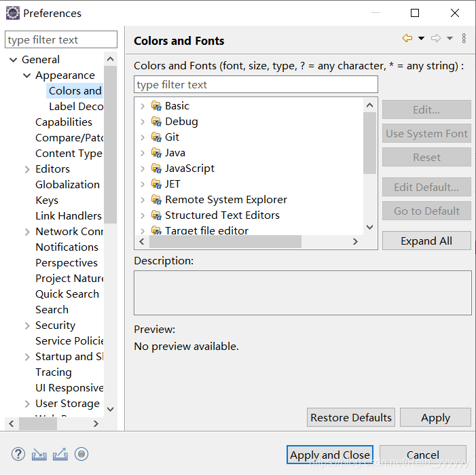Open the Link Handlers preference page
The width and height of the screenshot is (476, 475).
[69, 216]
